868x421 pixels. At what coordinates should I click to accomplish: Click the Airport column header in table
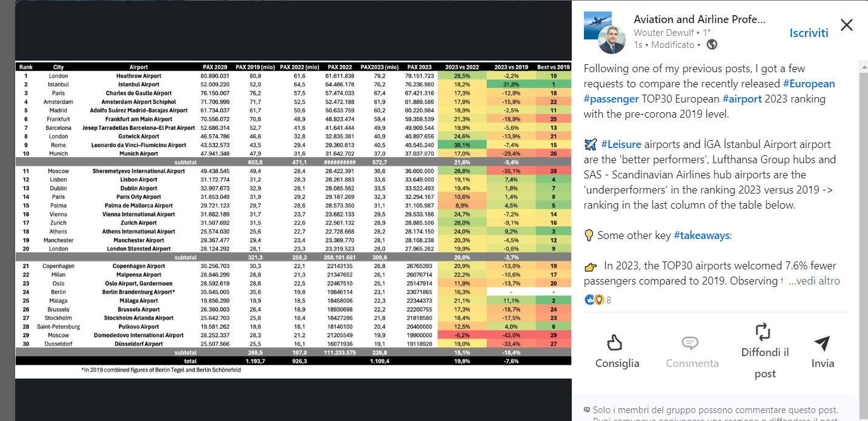click(138, 67)
